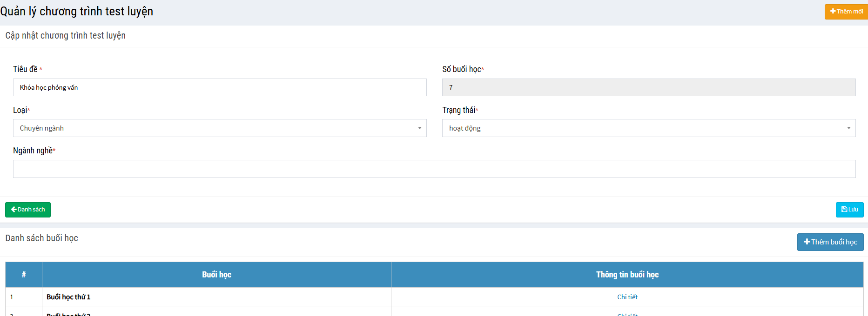The width and height of the screenshot is (868, 316).
Task: Open Chi tiết link in the second row
Action: [x=627, y=314]
